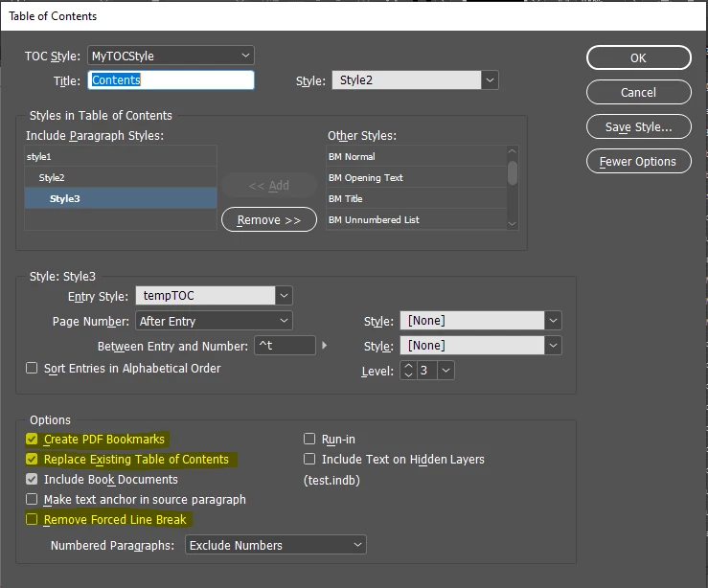Enable Make text anchor in source paragraph
Viewport: 708px width, 588px height.
pyautogui.click(x=32, y=499)
